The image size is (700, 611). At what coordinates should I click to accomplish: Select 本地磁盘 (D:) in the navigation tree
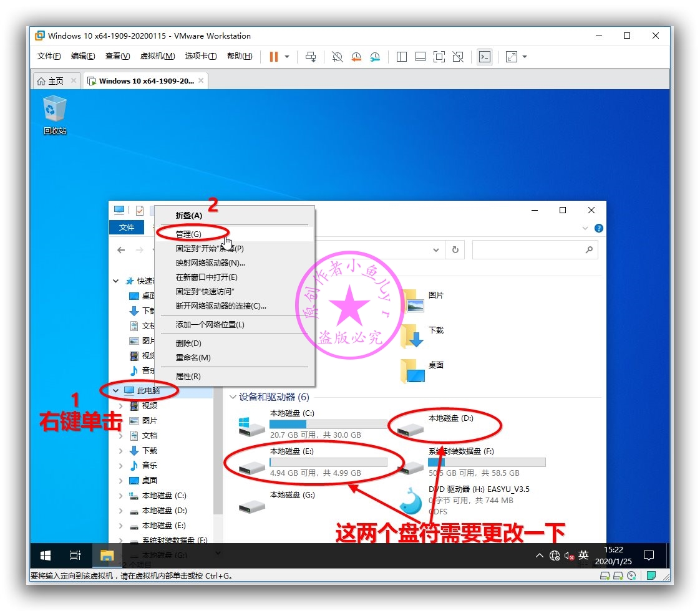[x=164, y=511]
